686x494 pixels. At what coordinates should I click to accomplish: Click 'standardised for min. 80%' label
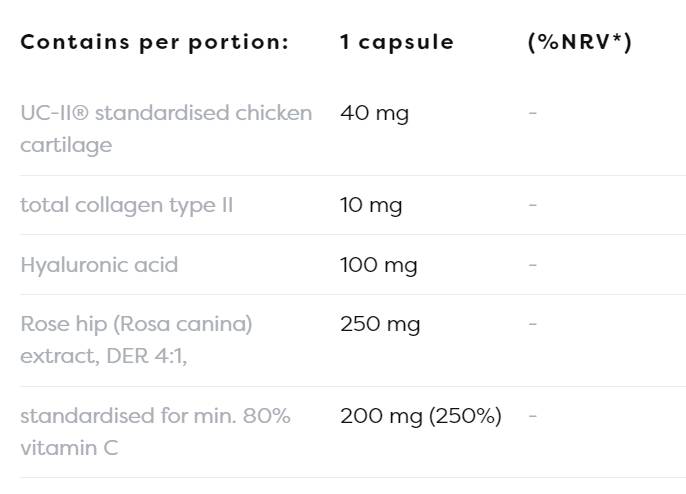point(155,415)
